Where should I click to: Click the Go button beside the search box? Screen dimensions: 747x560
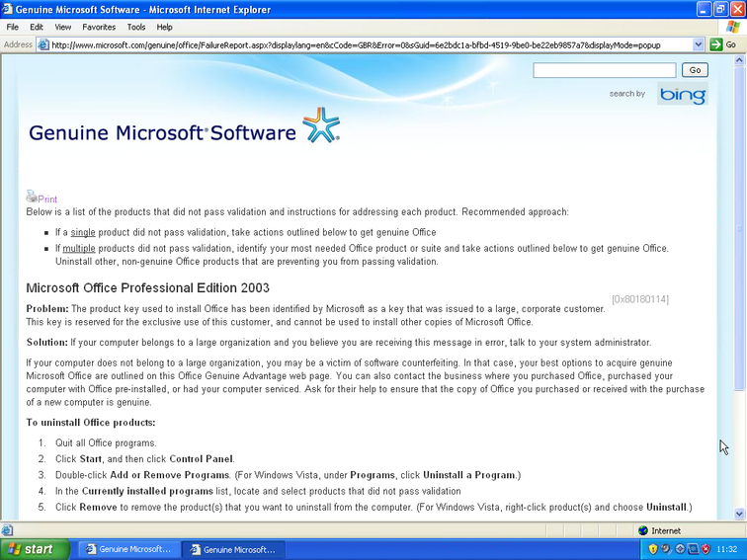click(x=695, y=70)
